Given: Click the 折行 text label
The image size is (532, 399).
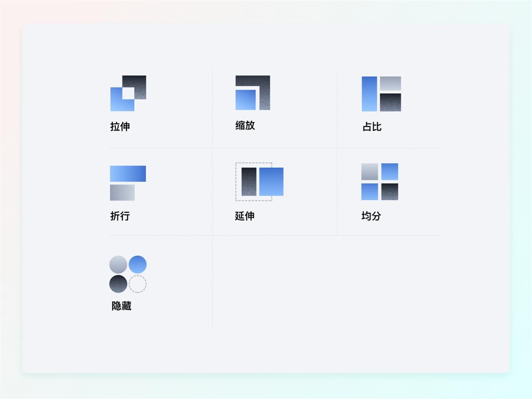Looking at the screenshot, I should pyautogui.click(x=120, y=216).
